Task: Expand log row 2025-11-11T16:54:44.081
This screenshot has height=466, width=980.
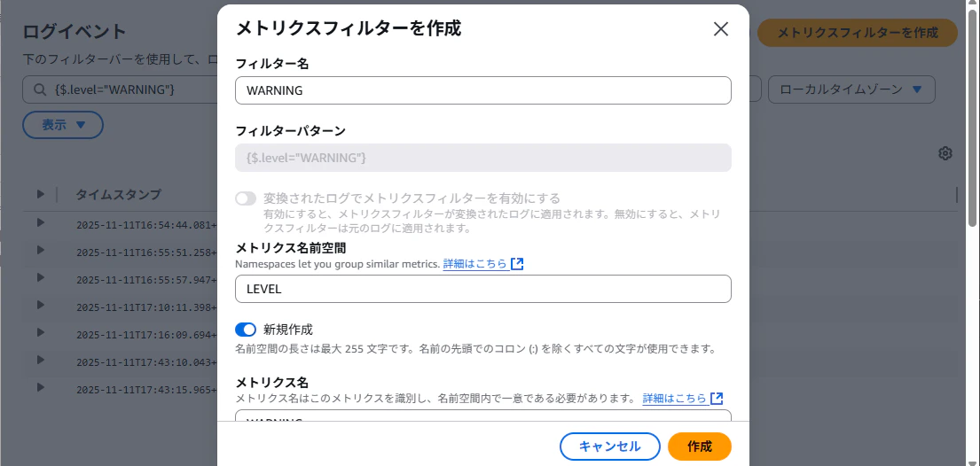Action: click(41, 222)
